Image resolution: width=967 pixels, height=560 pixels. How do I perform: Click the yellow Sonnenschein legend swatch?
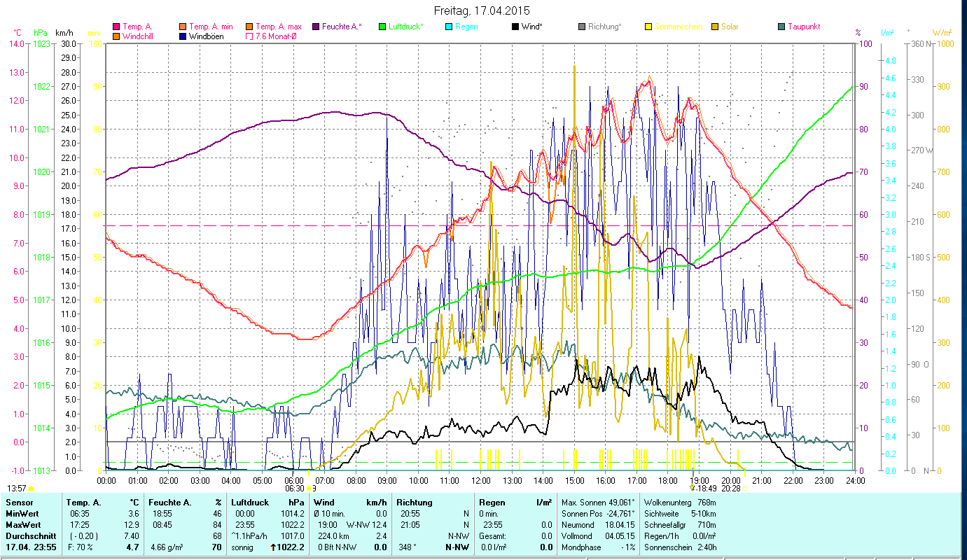coord(648,27)
